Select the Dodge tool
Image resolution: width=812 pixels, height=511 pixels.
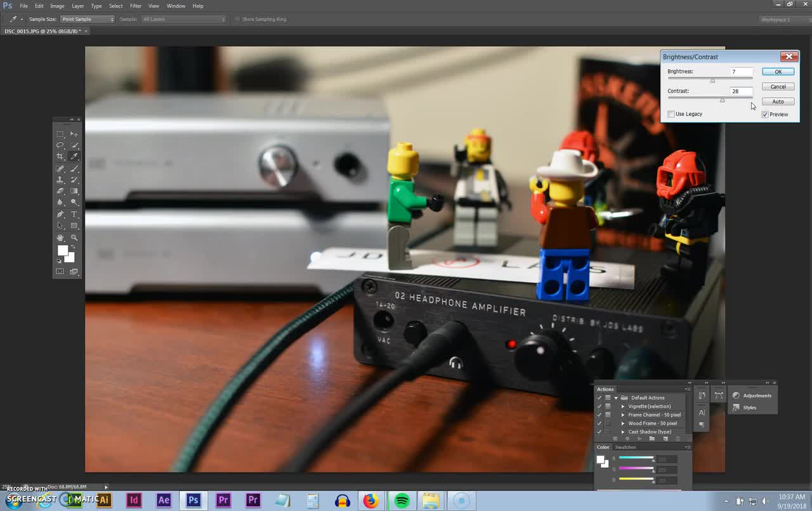pyautogui.click(x=74, y=202)
